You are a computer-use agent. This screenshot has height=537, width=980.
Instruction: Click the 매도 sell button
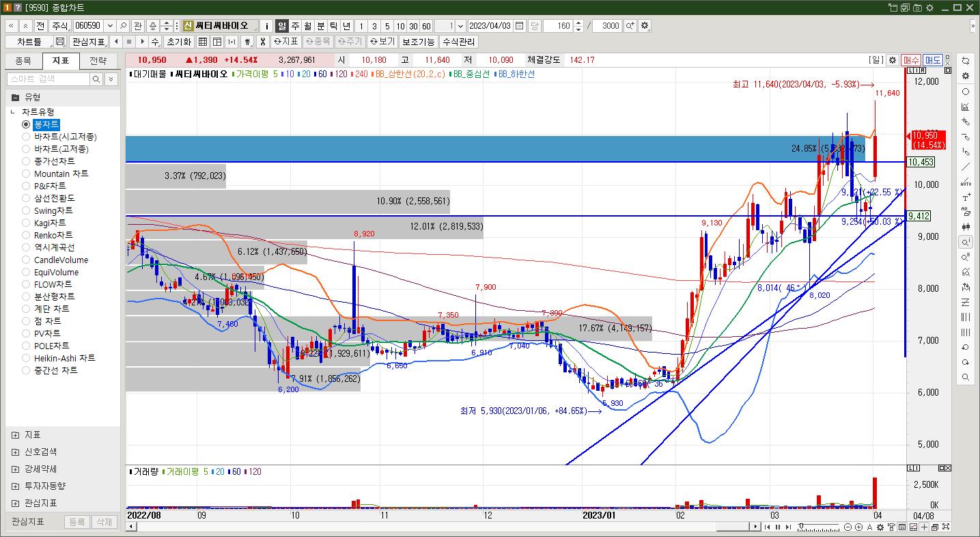point(933,60)
